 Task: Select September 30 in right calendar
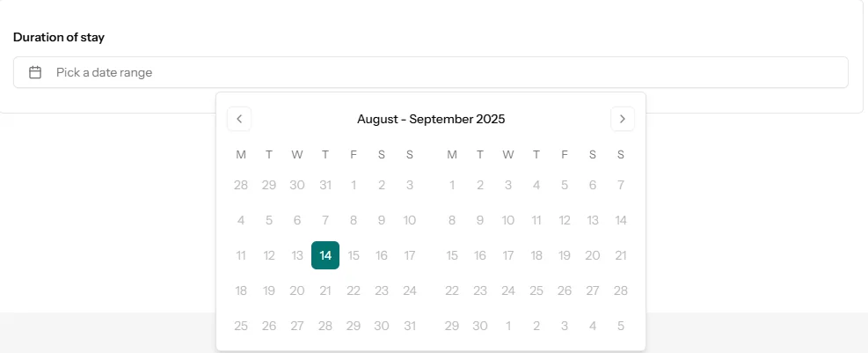tap(480, 326)
